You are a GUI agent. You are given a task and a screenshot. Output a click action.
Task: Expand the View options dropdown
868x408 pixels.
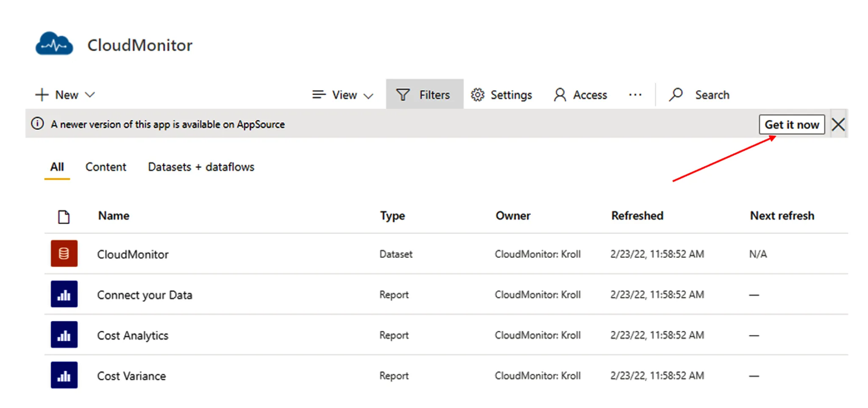tap(342, 95)
